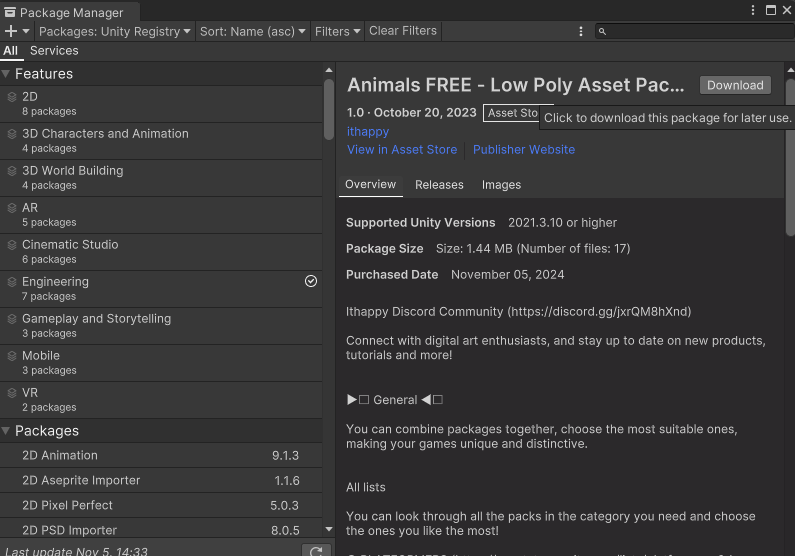This screenshot has height=556, width=795.
Task: Click version 9.1.3 of 2D Animation
Action: click(285, 455)
